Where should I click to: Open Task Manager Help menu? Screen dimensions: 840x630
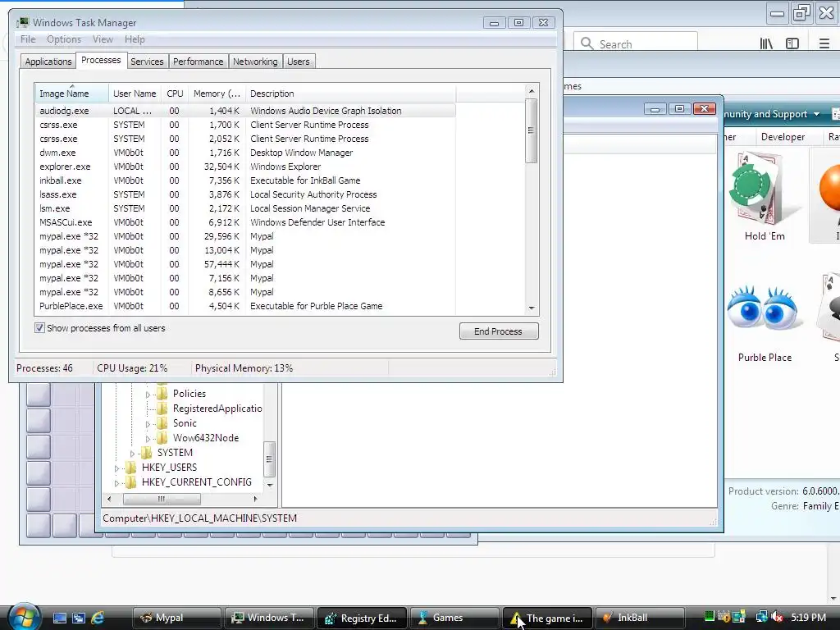click(135, 39)
